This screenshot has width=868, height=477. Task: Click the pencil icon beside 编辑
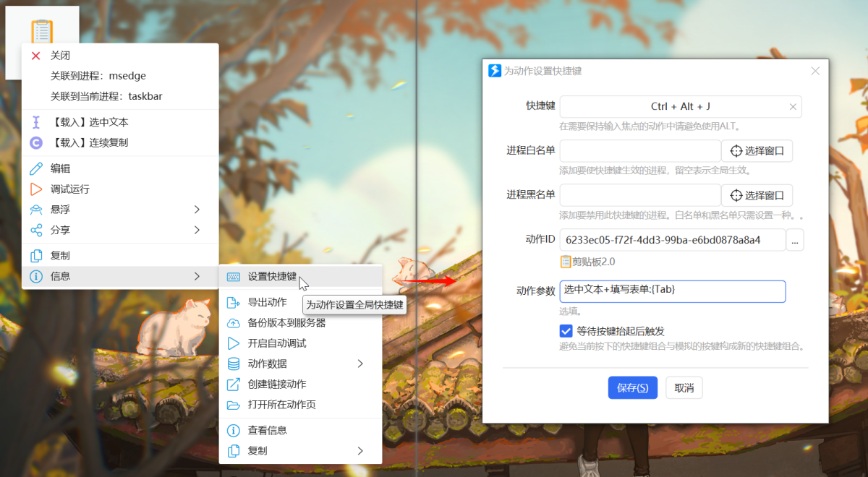tap(35, 168)
